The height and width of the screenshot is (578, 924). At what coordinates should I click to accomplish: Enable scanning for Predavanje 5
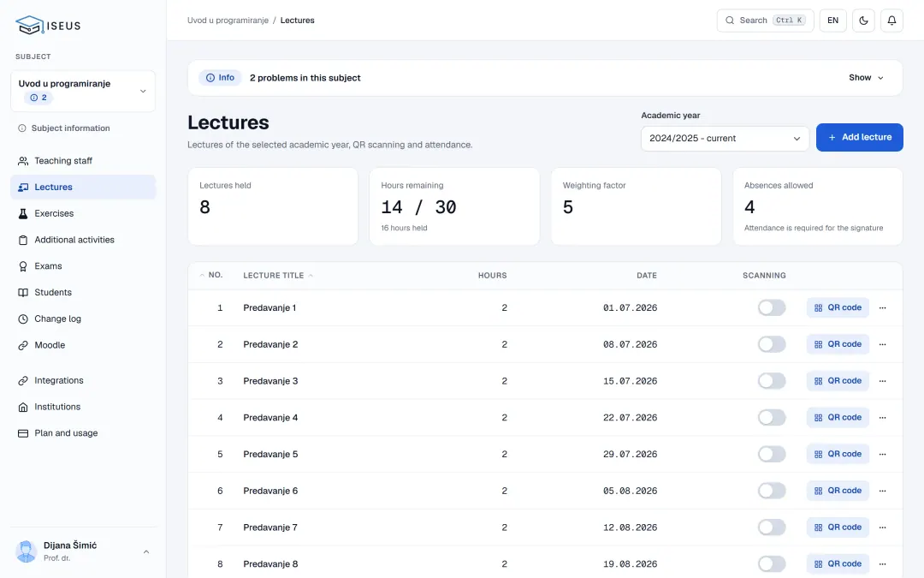pos(772,454)
